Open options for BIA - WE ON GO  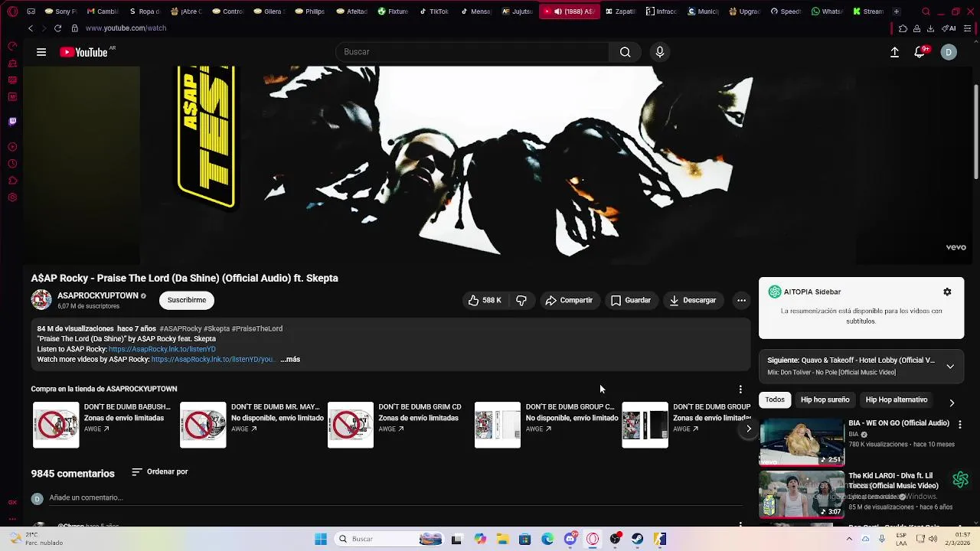pyautogui.click(x=960, y=424)
